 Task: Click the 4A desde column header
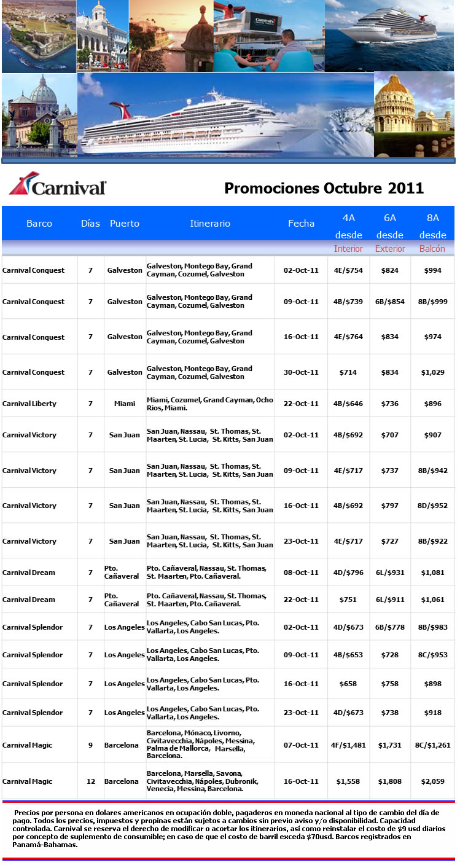(349, 226)
